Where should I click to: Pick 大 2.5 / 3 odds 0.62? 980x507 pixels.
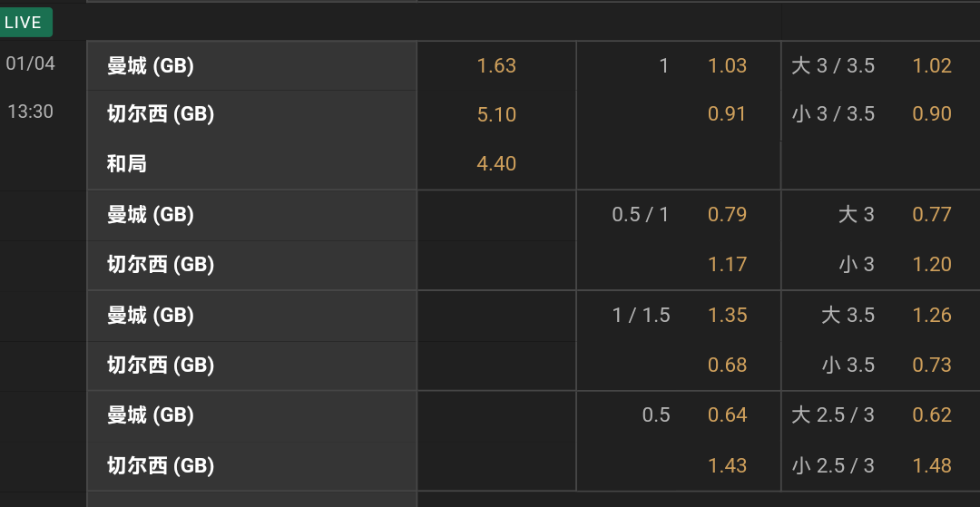point(932,415)
